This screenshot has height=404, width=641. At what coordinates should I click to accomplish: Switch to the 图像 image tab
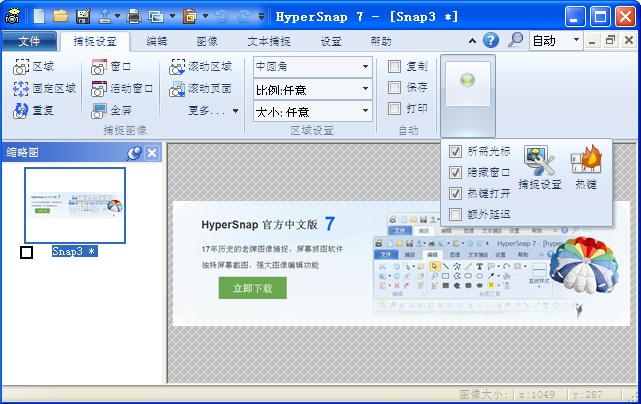[207, 41]
